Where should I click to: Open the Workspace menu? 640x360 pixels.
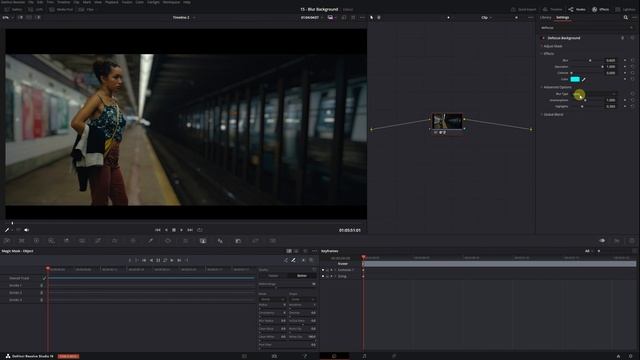[x=171, y=2]
